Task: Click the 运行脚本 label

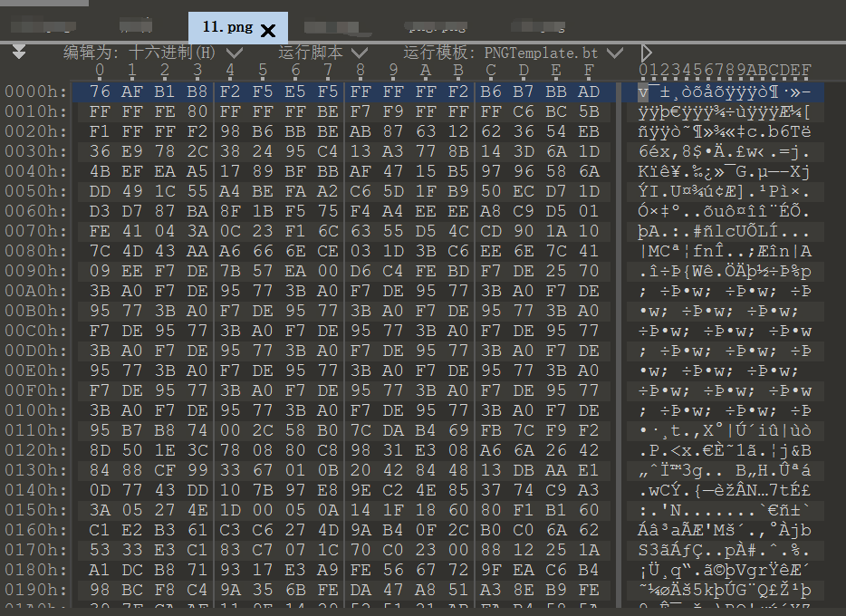Action: tap(311, 53)
